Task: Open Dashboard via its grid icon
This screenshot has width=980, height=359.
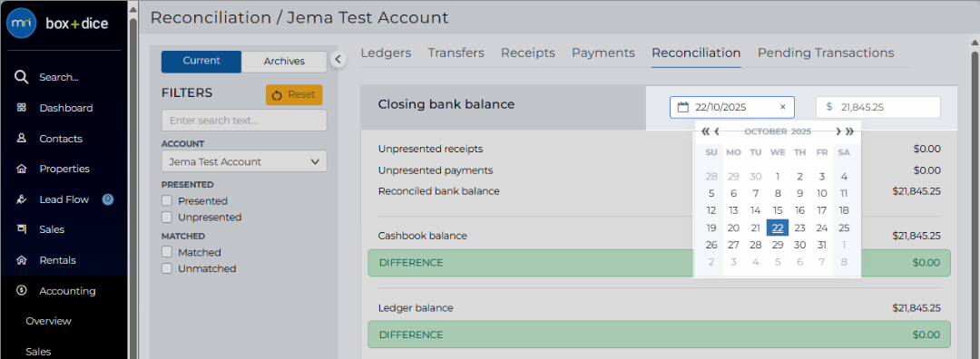Action: pyautogui.click(x=21, y=108)
